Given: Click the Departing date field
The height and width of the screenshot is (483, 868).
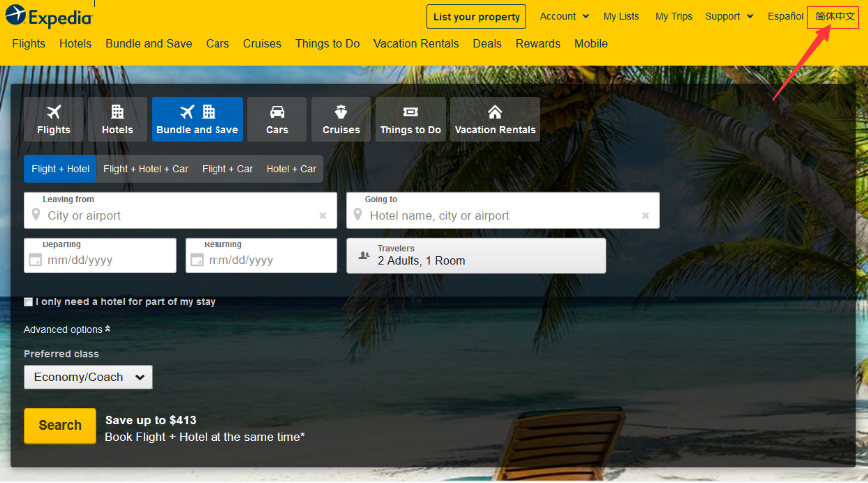Looking at the screenshot, I should pyautogui.click(x=100, y=255).
